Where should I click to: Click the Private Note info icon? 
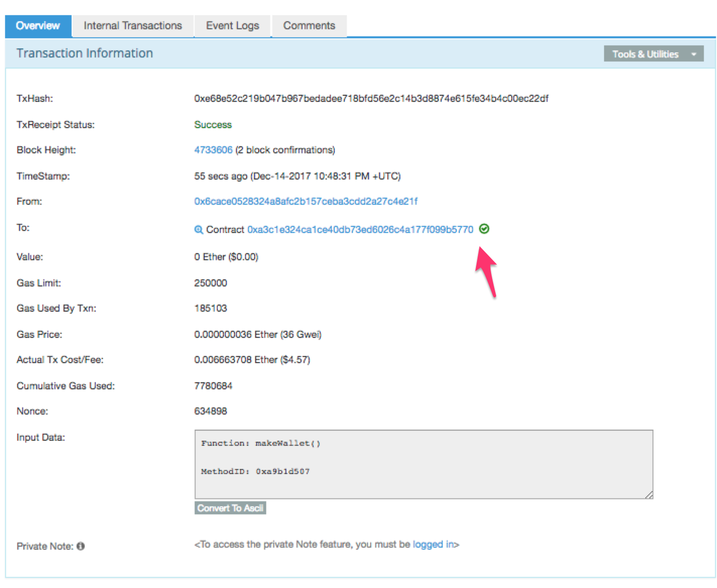click(x=81, y=546)
